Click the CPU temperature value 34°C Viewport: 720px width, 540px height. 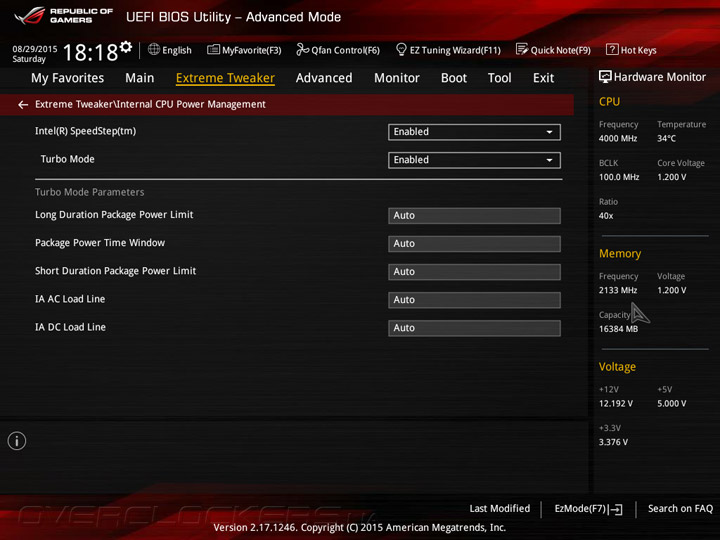[666, 139]
